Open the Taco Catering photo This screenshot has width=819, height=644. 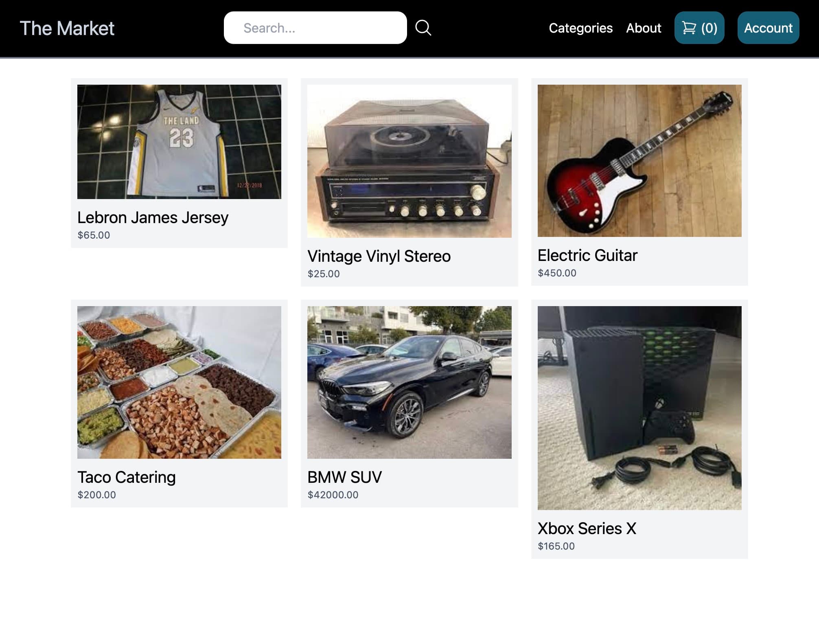click(x=179, y=382)
